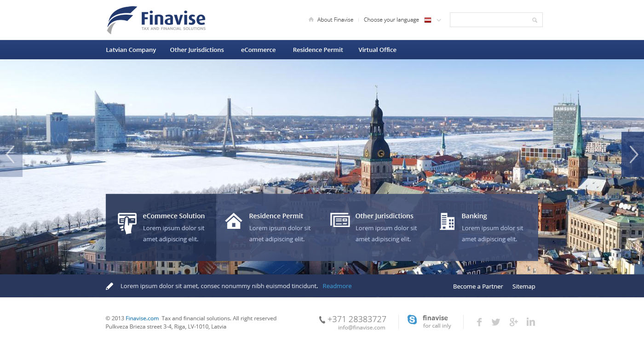Go back using the left slider arrow

click(x=10, y=155)
